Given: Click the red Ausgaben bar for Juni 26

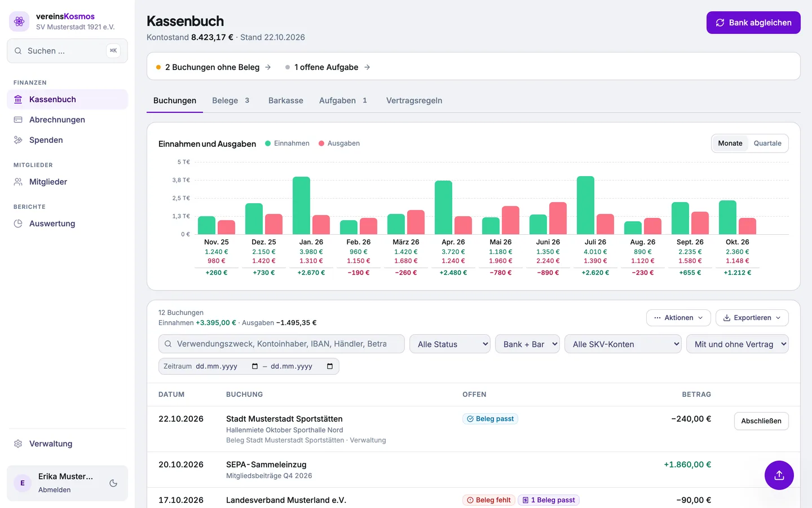Looking at the screenshot, I should [x=558, y=218].
